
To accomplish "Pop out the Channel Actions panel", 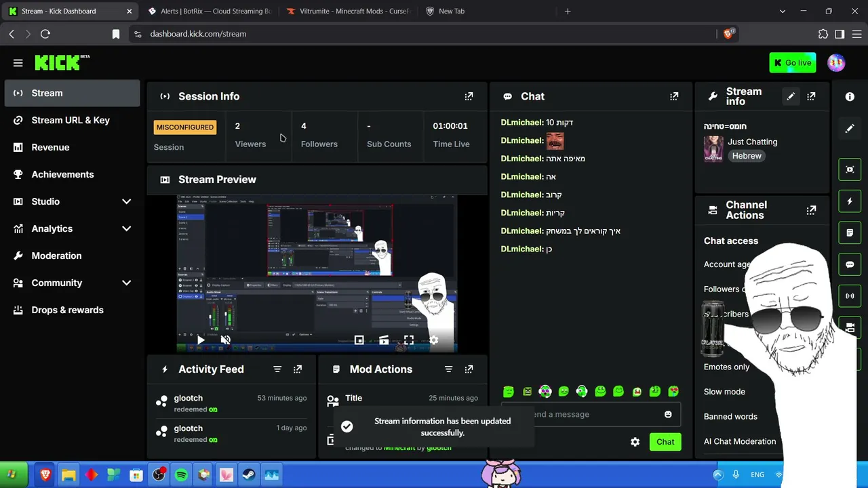I will [811, 210].
